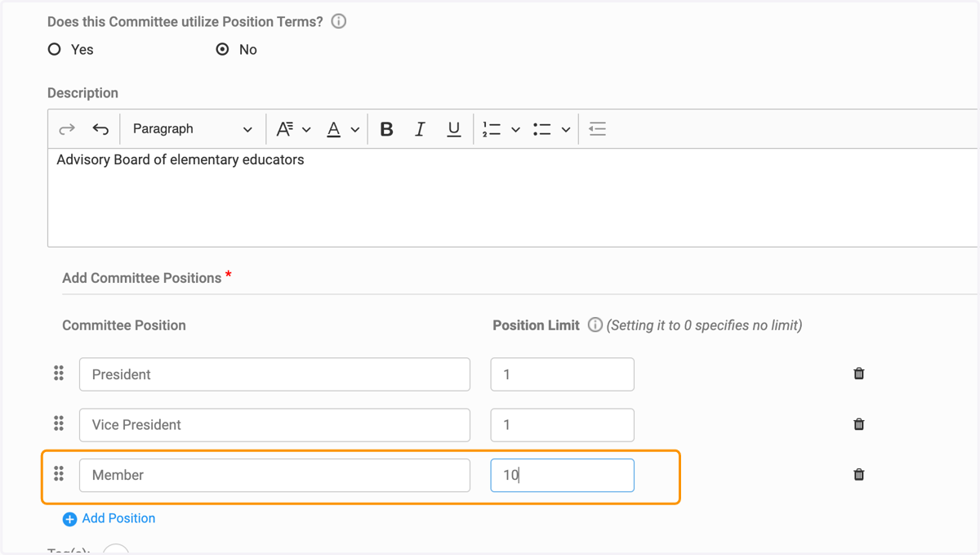Click the Member position limit field showing 10
The height and width of the screenshot is (555, 980).
tap(562, 475)
